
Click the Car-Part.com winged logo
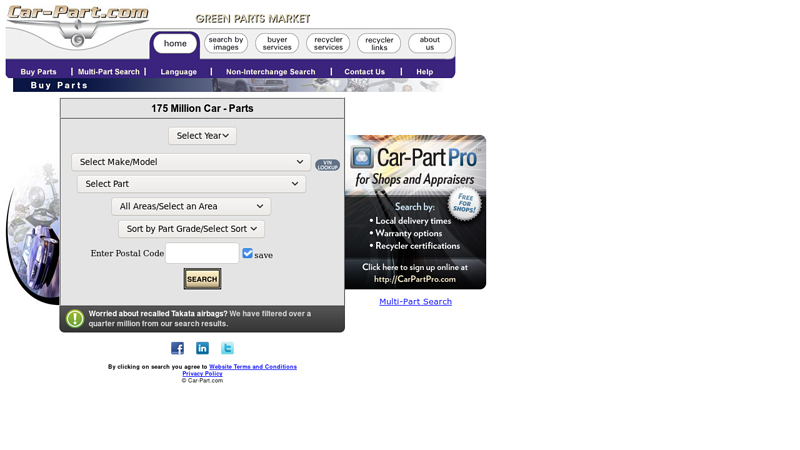[x=78, y=26]
